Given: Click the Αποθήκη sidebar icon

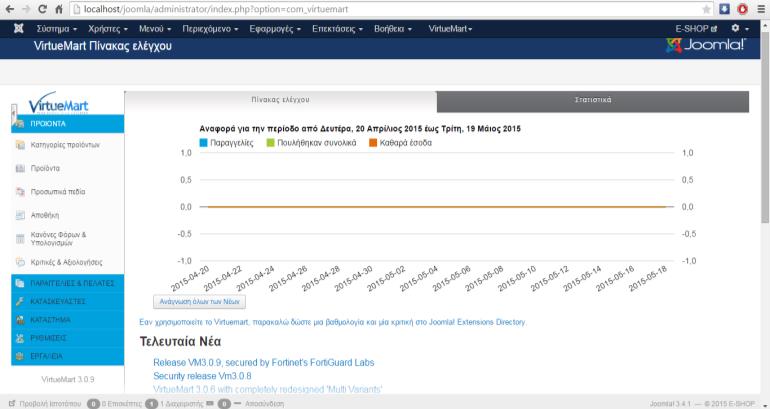Looking at the screenshot, I should [20, 215].
